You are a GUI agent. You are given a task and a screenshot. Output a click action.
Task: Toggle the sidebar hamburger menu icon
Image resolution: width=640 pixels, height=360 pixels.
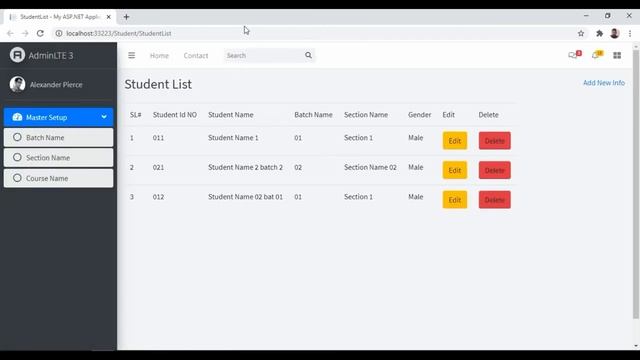pyautogui.click(x=131, y=55)
